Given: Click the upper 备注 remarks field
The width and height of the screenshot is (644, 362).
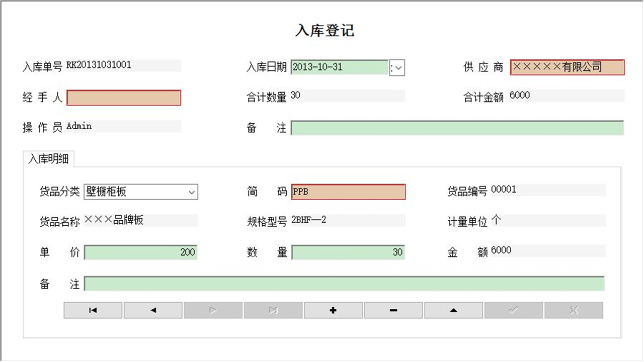Looking at the screenshot, I should pyautogui.click(x=458, y=128).
